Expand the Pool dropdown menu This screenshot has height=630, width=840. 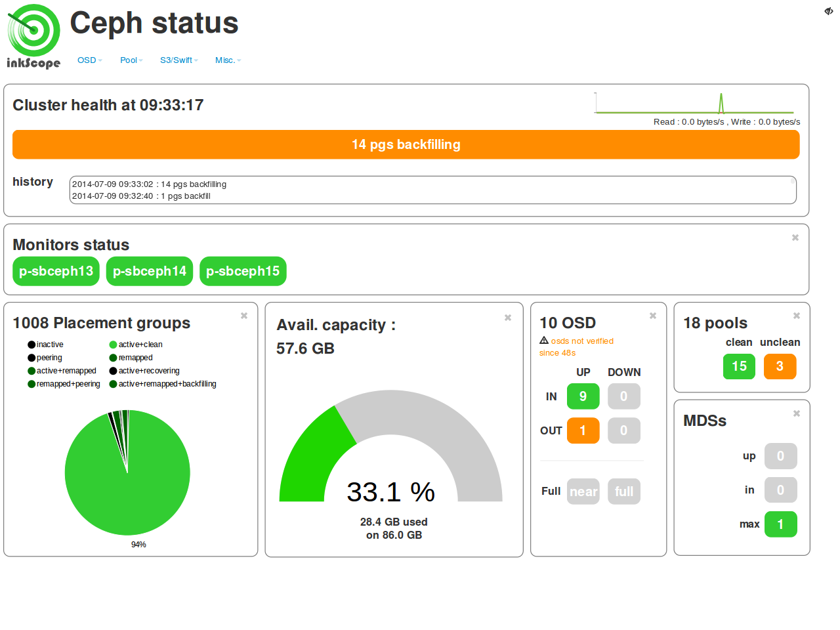coord(131,60)
